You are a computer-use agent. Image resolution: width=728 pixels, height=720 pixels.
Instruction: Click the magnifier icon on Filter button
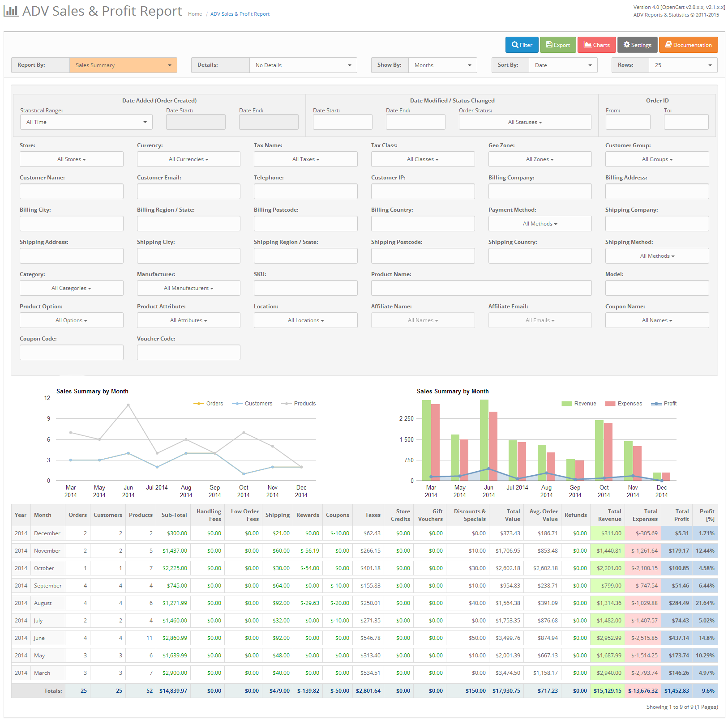515,45
